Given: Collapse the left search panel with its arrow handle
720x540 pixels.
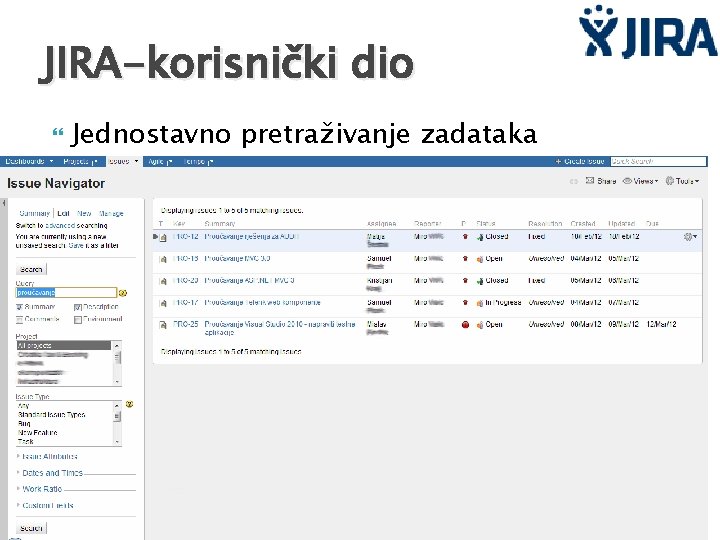Looking at the screenshot, I should tap(4, 202).
